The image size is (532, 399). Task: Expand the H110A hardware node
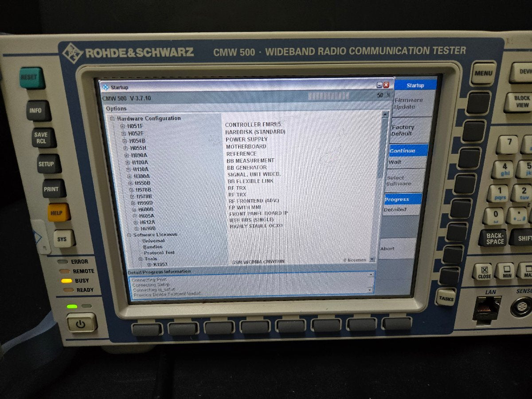click(x=129, y=169)
